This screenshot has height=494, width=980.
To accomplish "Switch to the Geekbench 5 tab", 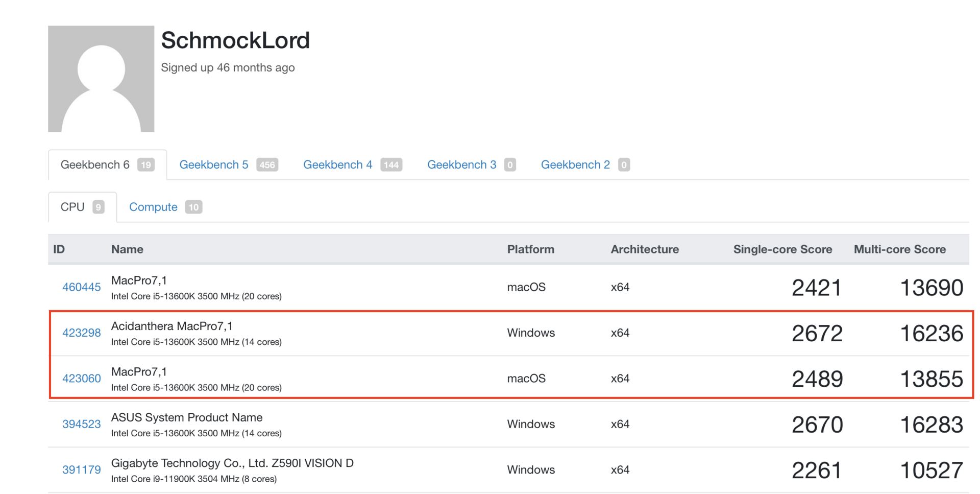I will [213, 164].
